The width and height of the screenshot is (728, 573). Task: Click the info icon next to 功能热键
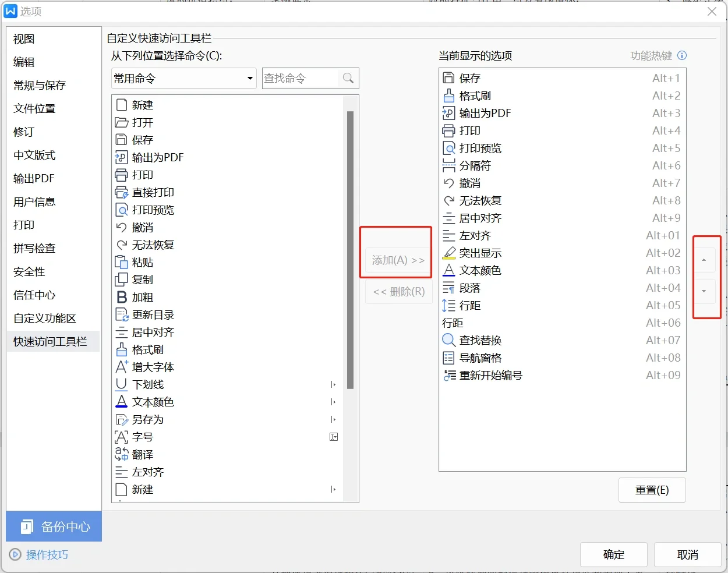coord(682,56)
